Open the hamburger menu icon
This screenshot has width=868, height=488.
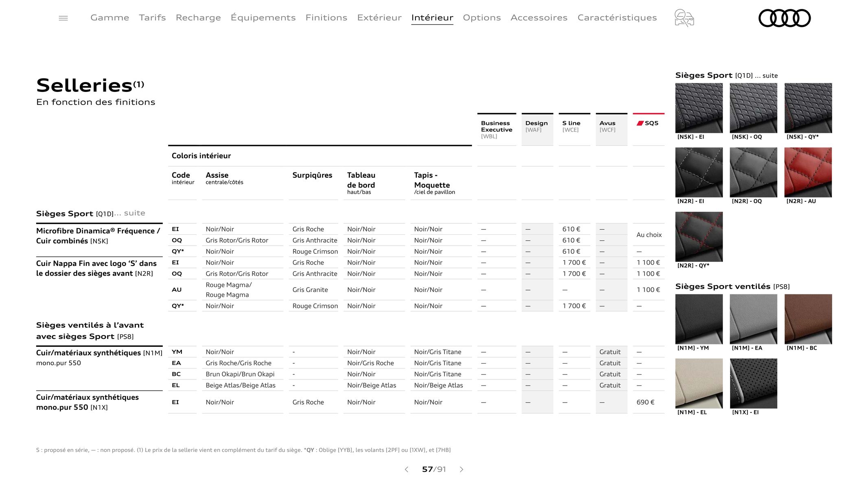pyautogui.click(x=63, y=18)
